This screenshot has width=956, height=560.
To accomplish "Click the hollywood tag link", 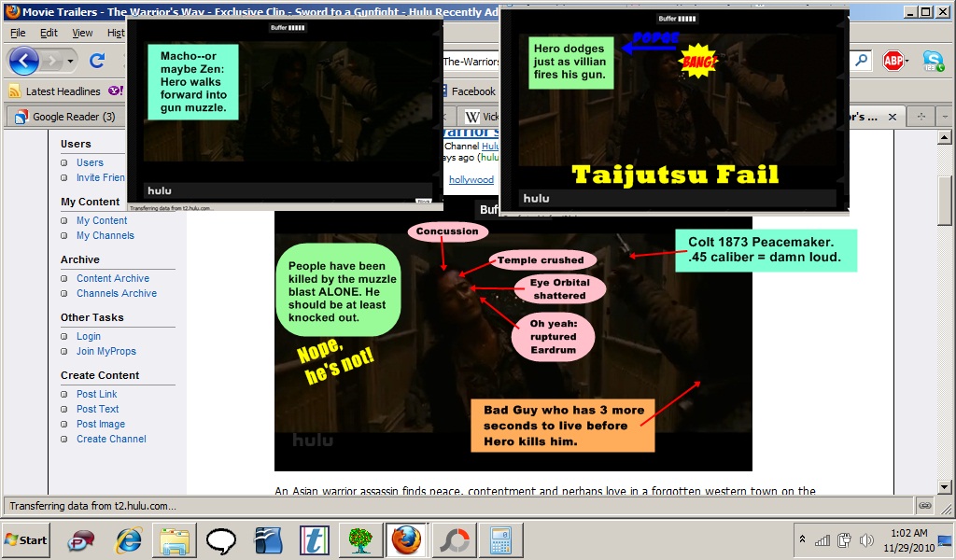I will pos(471,180).
